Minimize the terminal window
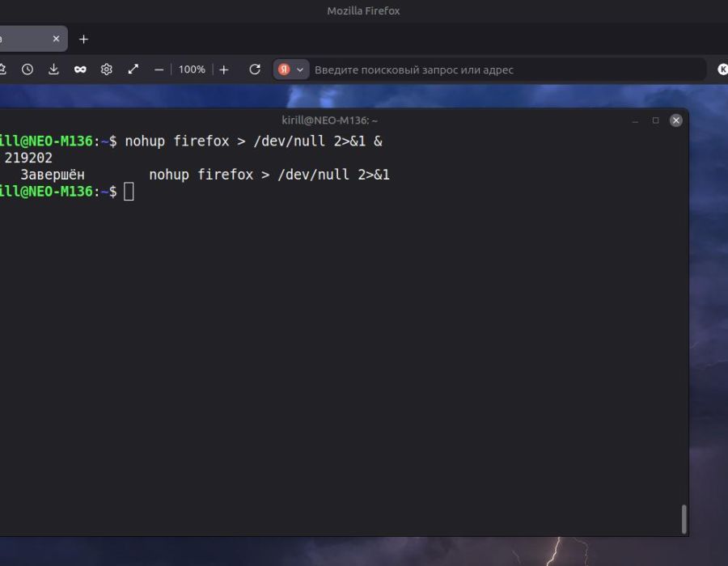This screenshot has height=566, width=728. pos(635,120)
